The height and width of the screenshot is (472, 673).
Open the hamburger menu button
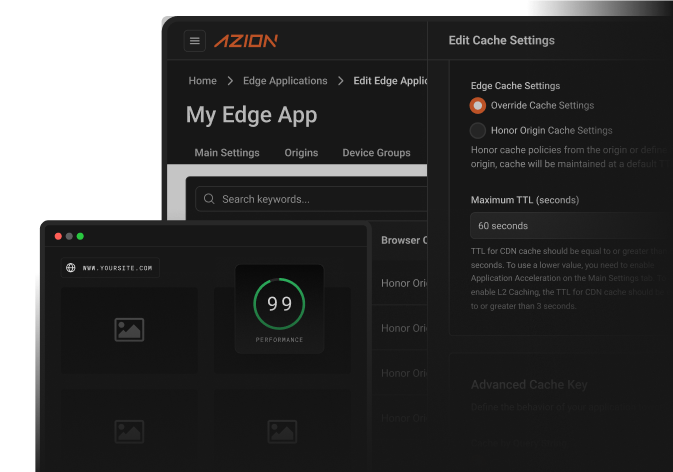click(195, 41)
